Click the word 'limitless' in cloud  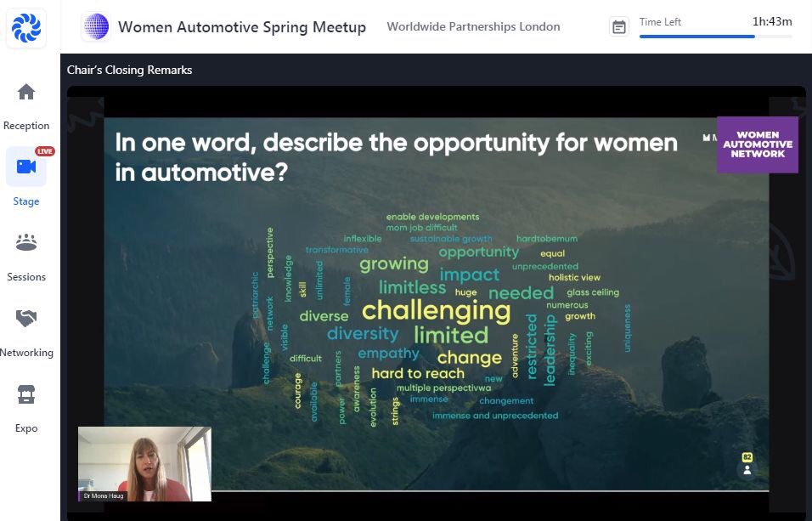click(412, 287)
